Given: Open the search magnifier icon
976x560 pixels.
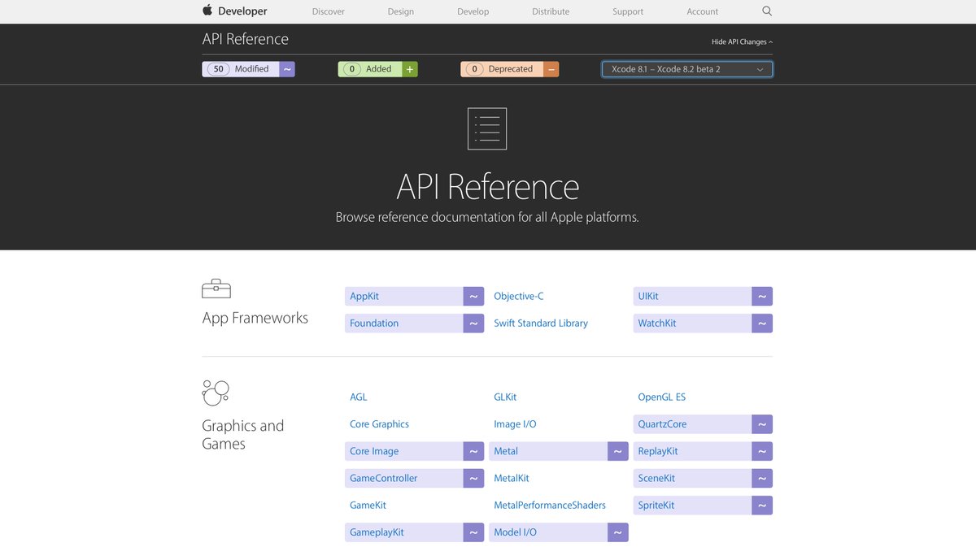Looking at the screenshot, I should coord(767,11).
